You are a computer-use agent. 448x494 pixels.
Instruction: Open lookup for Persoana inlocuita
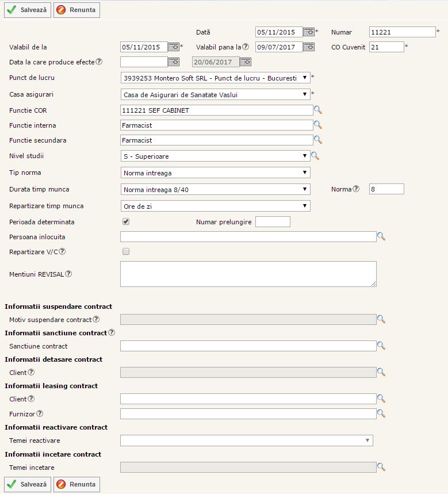381,236
